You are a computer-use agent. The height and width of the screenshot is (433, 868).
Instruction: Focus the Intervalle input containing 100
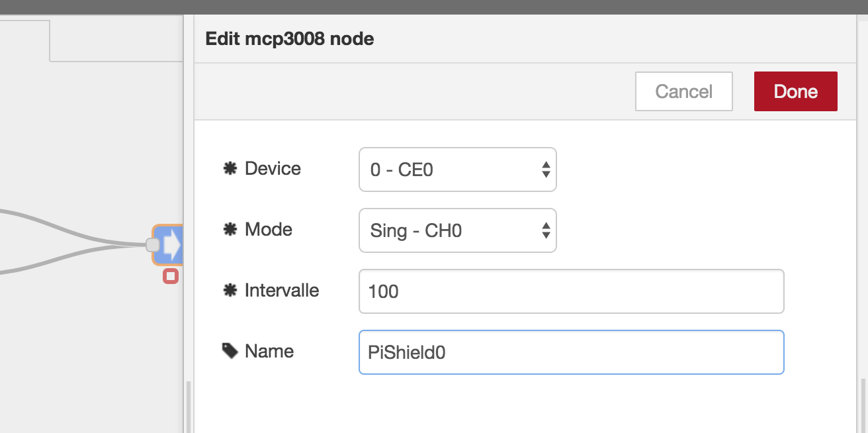click(571, 291)
